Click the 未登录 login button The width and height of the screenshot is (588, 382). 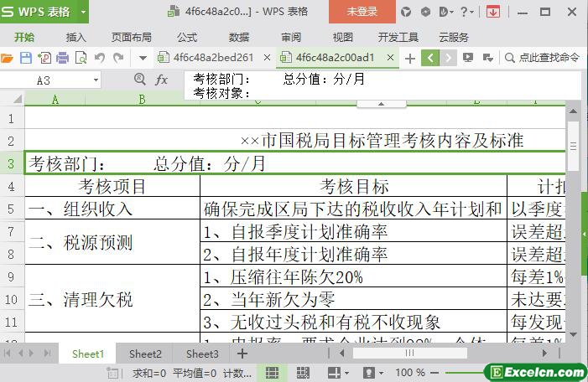362,12
